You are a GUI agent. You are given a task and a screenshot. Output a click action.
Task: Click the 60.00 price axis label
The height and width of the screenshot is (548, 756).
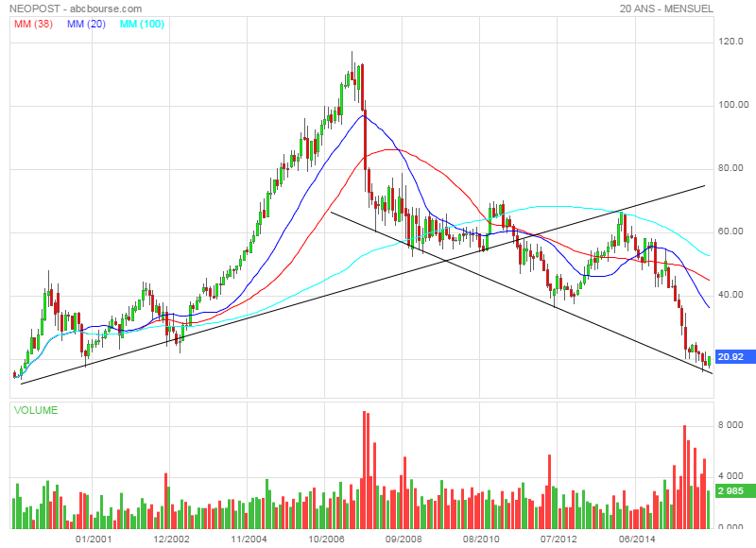point(730,231)
